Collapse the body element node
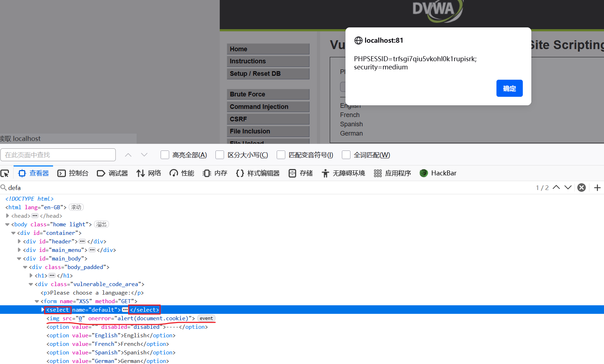604x364 pixels. (x=7, y=225)
